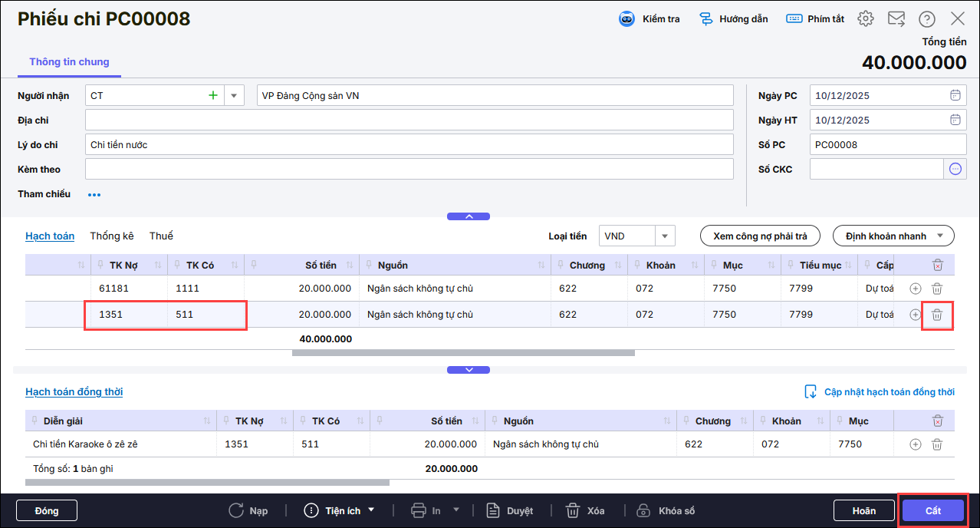Click the Số CKC ellipsis button

point(955,169)
